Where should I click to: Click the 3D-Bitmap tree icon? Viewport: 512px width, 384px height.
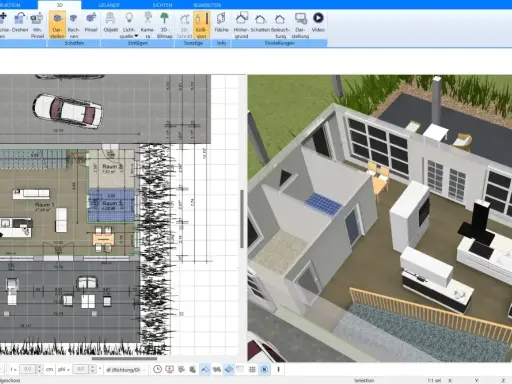[164, 17]
